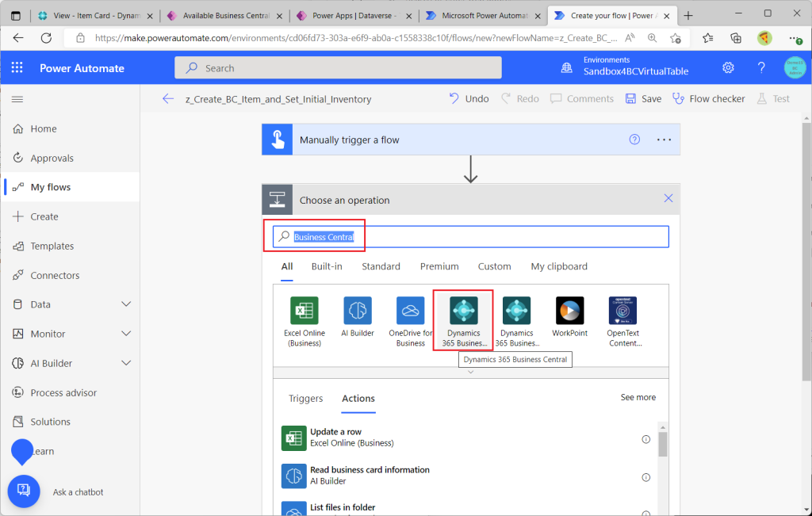Show the Triggers tab
The image size is (812, 516).
pos(305,399)
